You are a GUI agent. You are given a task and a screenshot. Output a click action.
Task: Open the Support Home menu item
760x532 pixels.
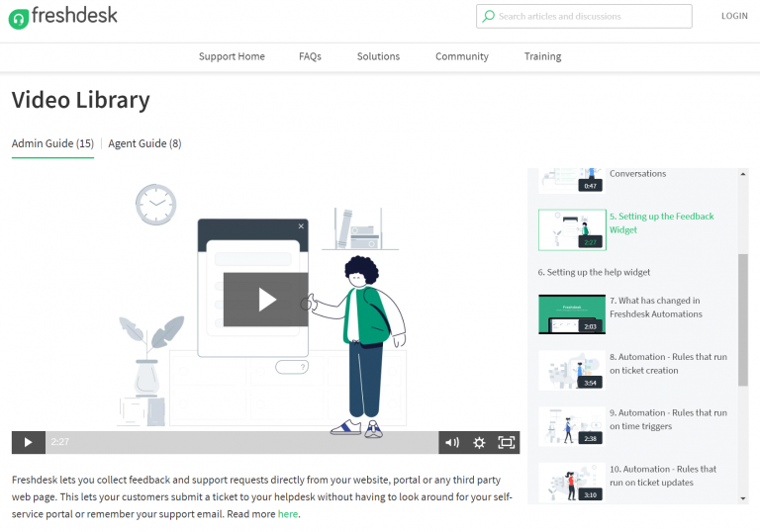click(x=232, y=56)
